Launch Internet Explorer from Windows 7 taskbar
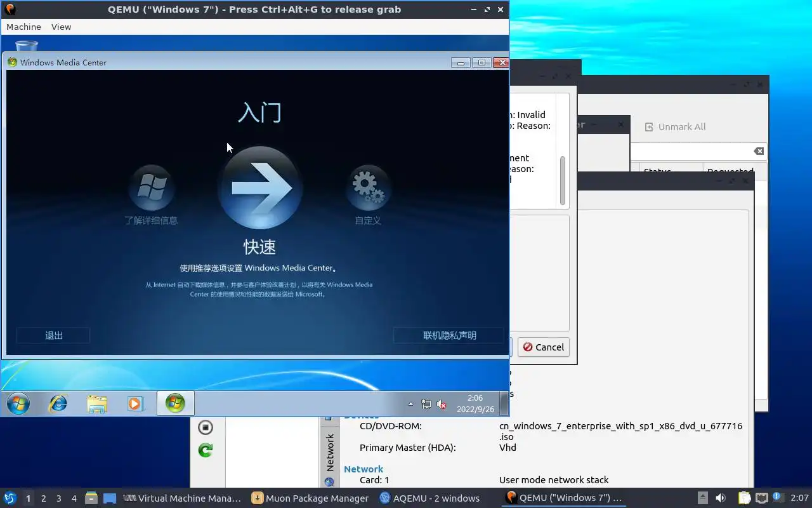The image size is (812, 508). tap(58, 403)
